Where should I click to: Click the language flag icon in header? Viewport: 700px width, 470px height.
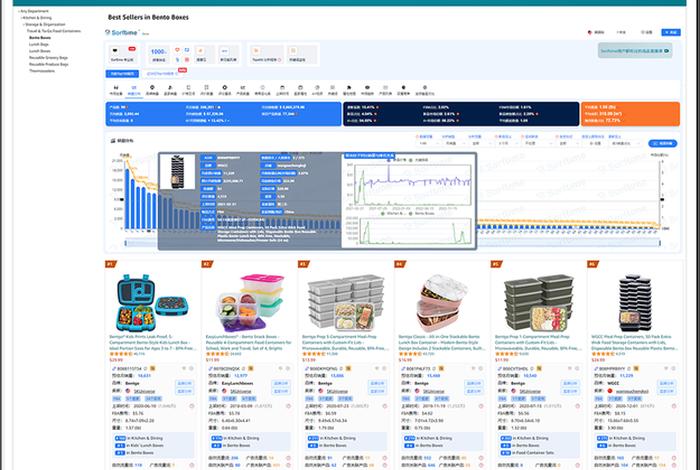click(590, 33)
